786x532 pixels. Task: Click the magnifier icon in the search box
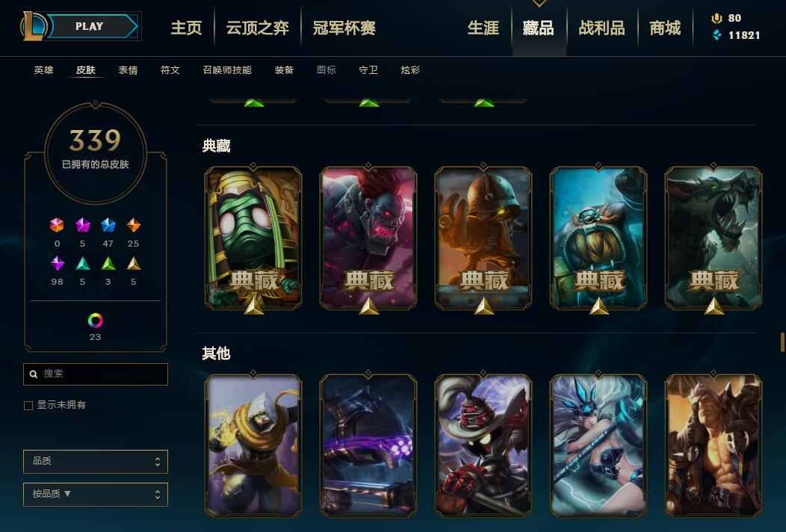[x=34, y=374]
